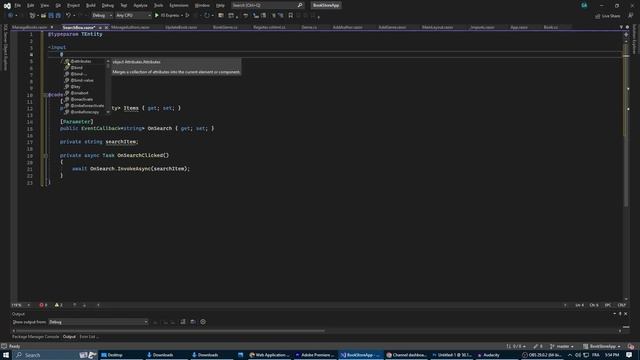
Task: Switch to the UpdateBook.razor tab
Action: (181, 27)
